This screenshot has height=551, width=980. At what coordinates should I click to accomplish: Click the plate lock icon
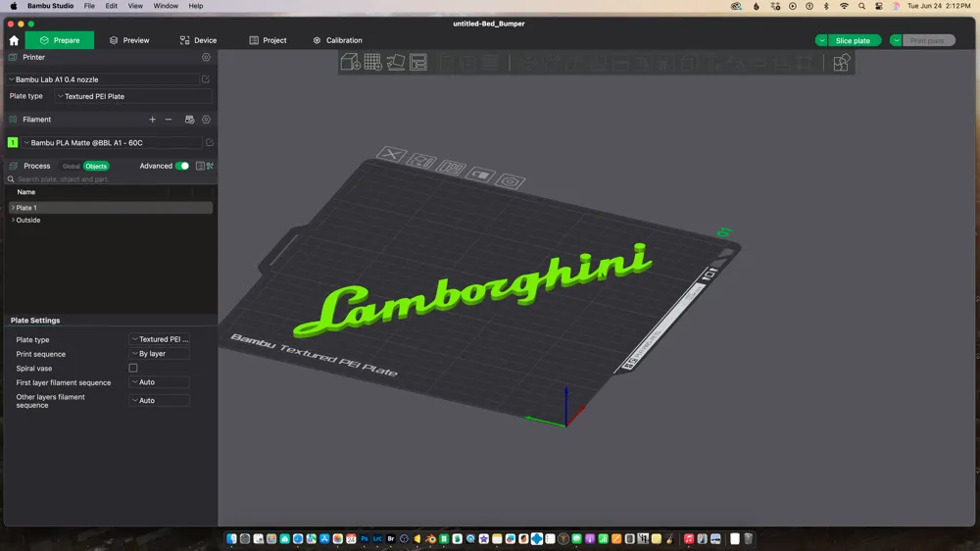point(480,175)
